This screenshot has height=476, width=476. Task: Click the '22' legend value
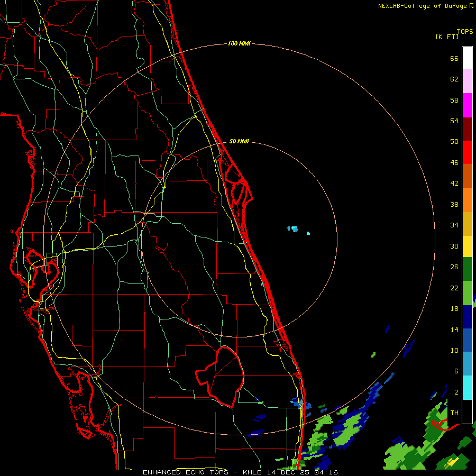click(x=454, y=288)
